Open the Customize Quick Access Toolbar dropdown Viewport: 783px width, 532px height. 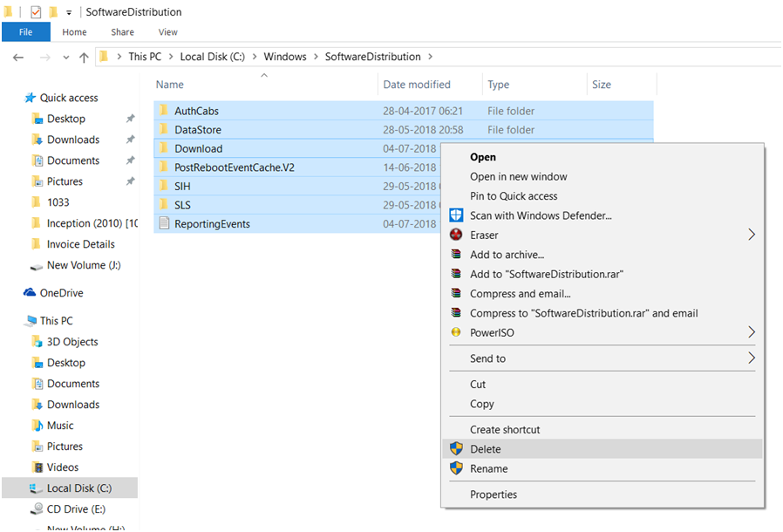point(69,12)
